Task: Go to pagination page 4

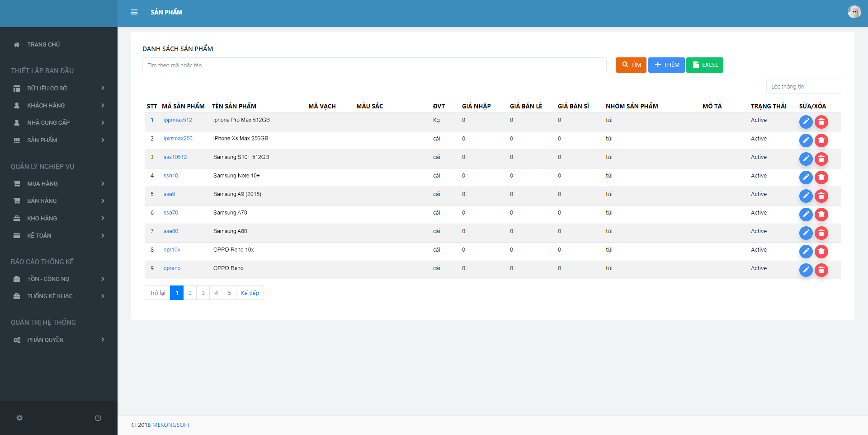Action: [x=216, y=293]
